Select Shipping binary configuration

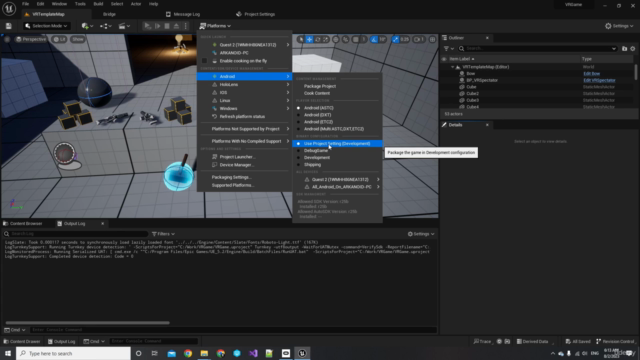[x=312, y=164]
